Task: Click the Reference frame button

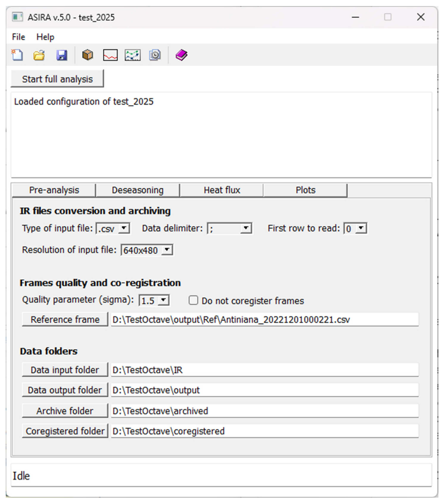Action: coord(65,320)
